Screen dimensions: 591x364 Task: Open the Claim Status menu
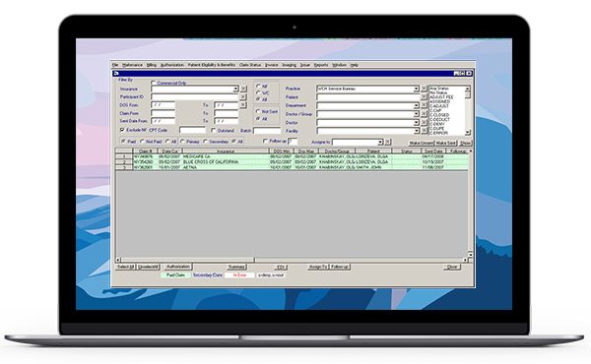(x=250, y=65)
